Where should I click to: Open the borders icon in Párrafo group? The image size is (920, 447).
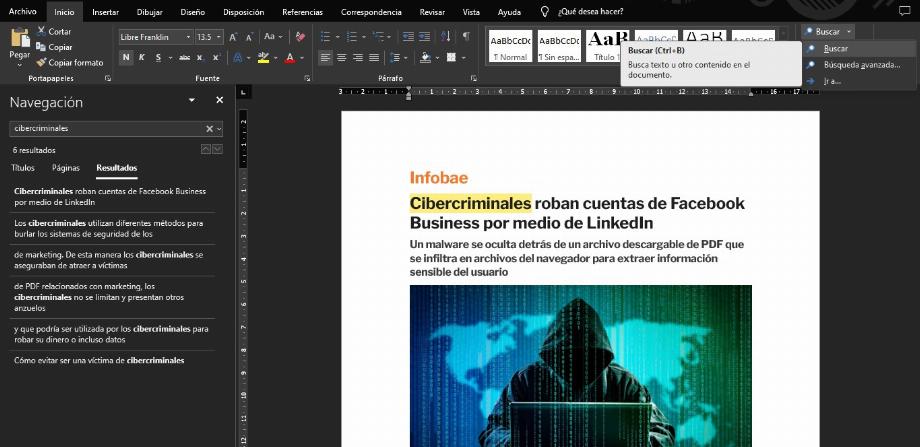point(451,57)
